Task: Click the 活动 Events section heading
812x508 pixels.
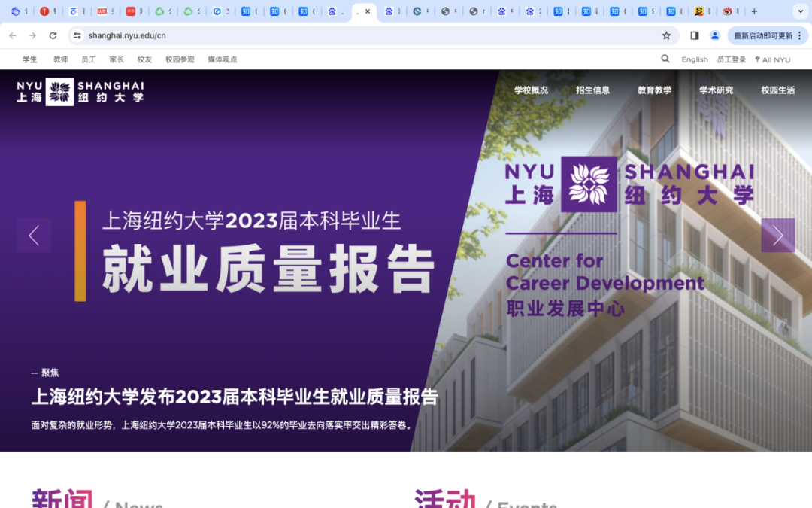Action: [x=485, y=499]
